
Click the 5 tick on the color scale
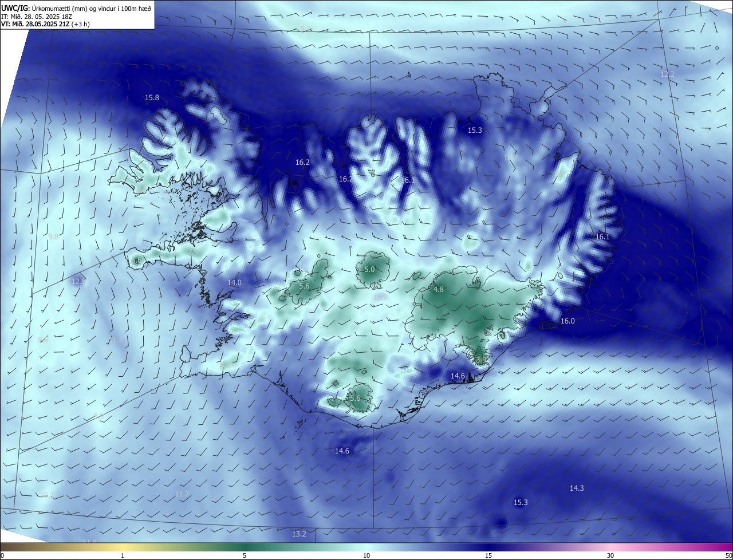245,555
